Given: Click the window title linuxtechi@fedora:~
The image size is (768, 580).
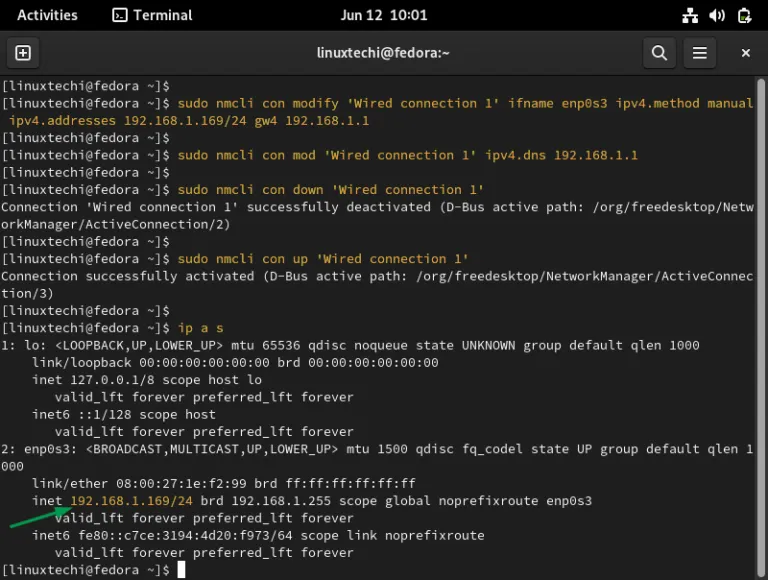Looking at the screenshot, I should click(383, 53).
